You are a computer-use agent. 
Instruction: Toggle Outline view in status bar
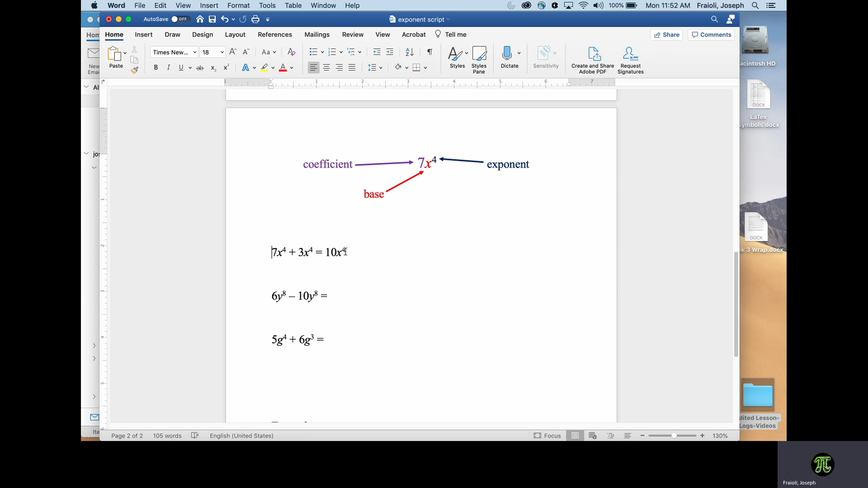coord(610,436)
